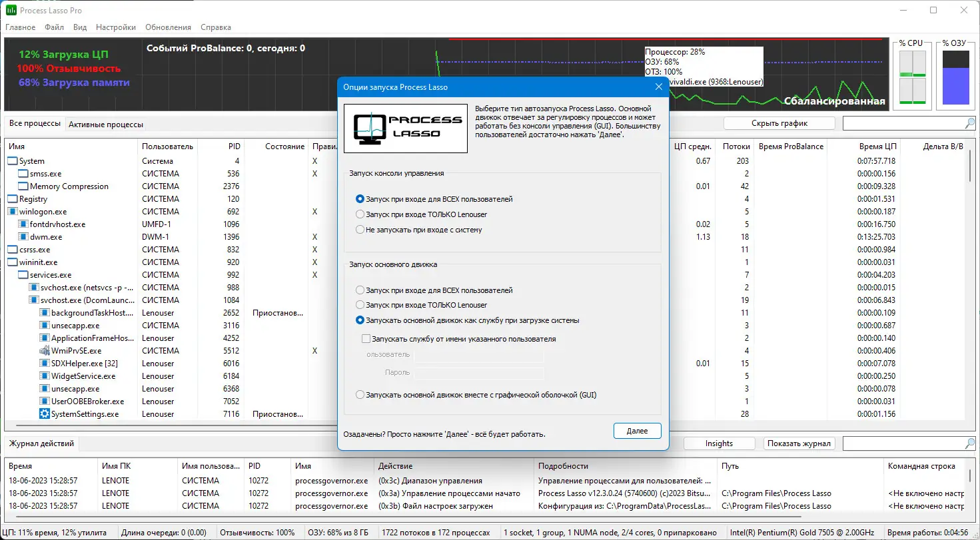Switch to the Активные процессы tab
The width and height of the screenshot is (980, 540).
[106, 125]
